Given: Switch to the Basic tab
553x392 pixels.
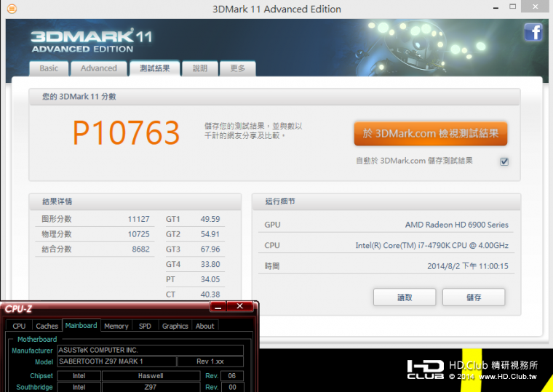Looking at the screenshot, I should (49, 68).
